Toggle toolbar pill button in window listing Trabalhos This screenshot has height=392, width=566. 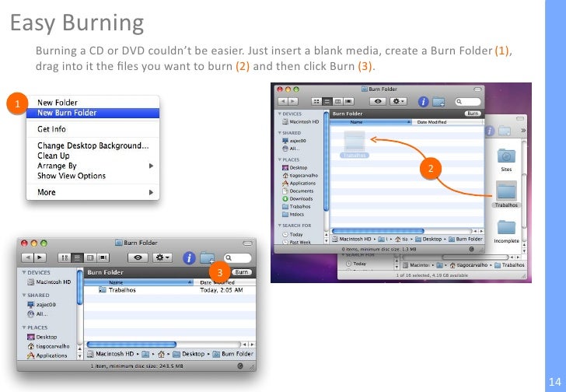pos(247,243)
